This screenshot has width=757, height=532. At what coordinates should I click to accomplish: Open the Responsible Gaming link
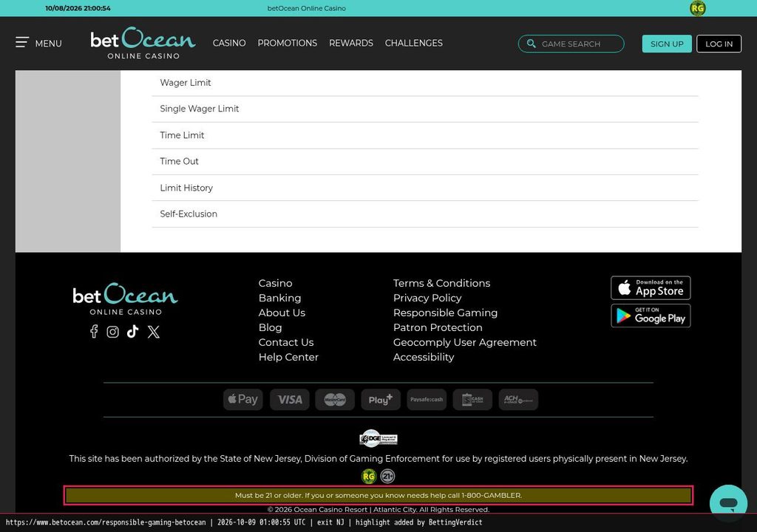point(445,313)
